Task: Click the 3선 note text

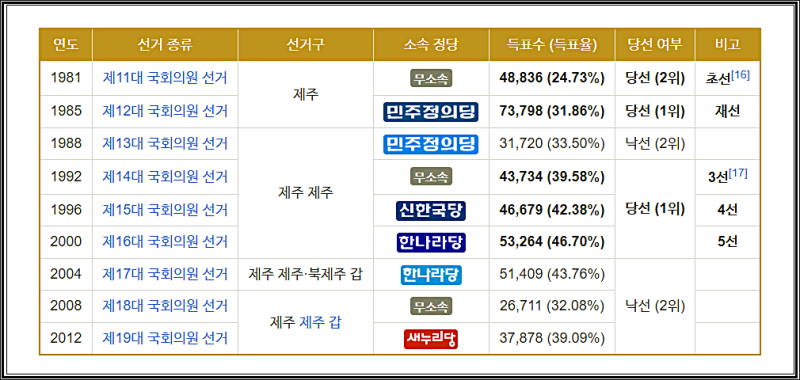Action: point(717,177)
